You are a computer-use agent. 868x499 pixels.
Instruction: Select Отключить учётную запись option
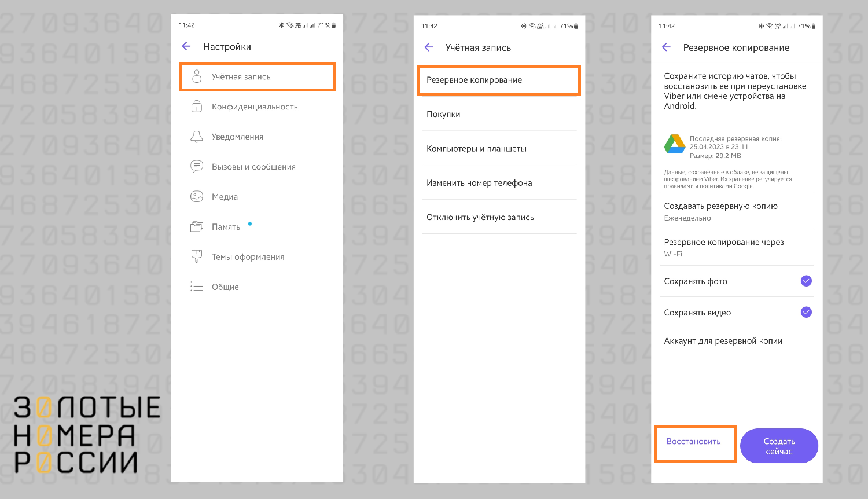pyautogui.click(x=499, y=217)
